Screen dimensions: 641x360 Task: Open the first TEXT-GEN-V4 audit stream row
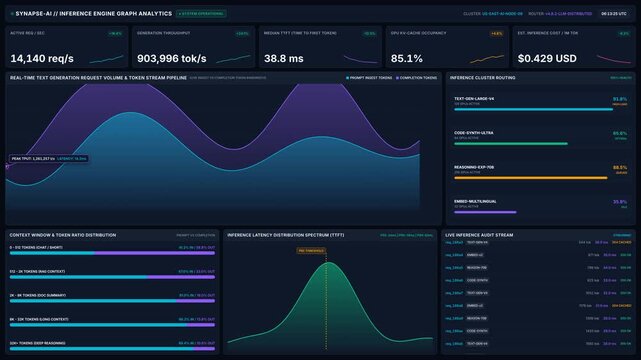pos(538,242)
